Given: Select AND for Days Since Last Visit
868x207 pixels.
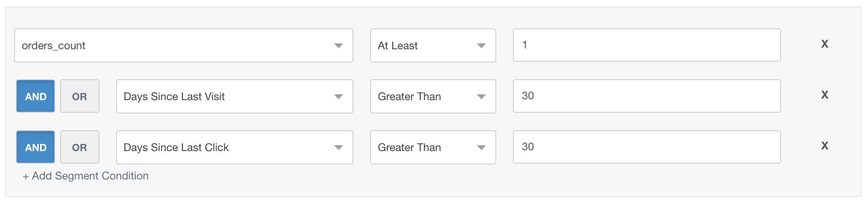Looking at the screenshot, I should click(36, 96).
